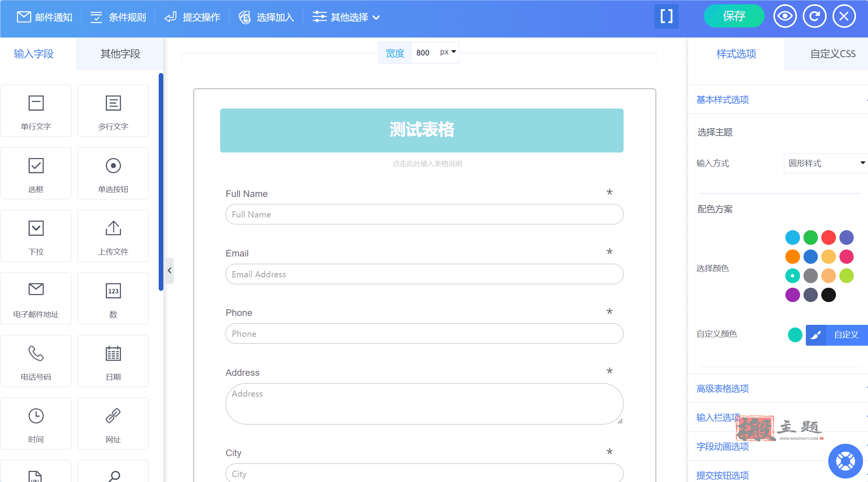Screen dimensions: 868x482
Task: Add a 网址 URL field
Action: (113, 424)
